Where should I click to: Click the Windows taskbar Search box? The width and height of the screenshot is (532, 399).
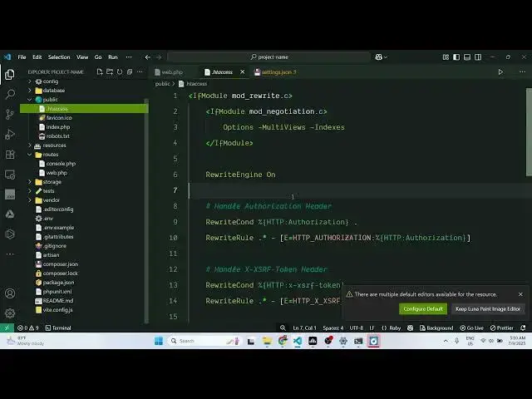[x=205, y=341]
